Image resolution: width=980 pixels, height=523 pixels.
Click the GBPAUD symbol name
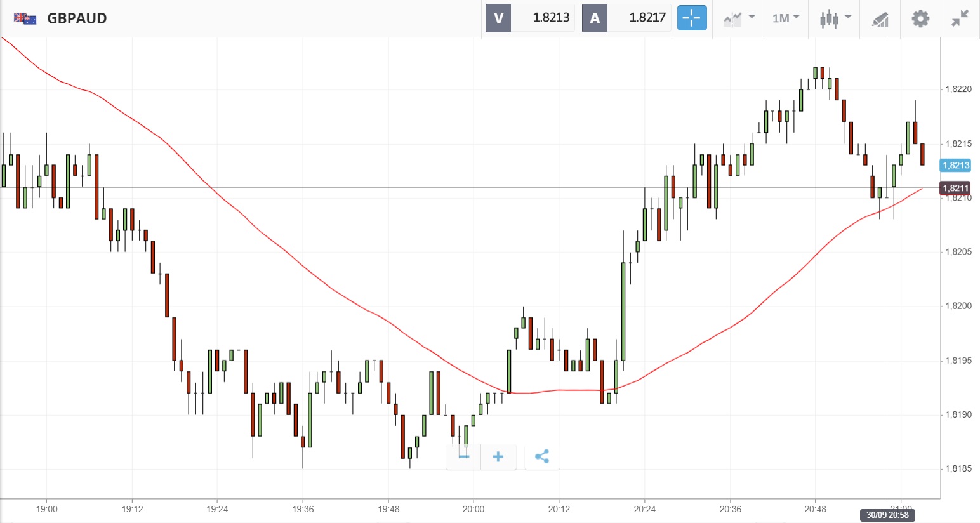click(x=77, y=18)
